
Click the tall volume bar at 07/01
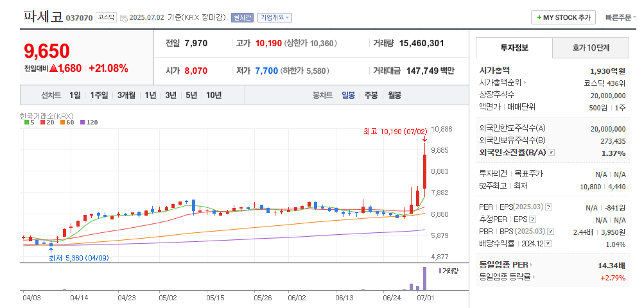coord(424,279)
